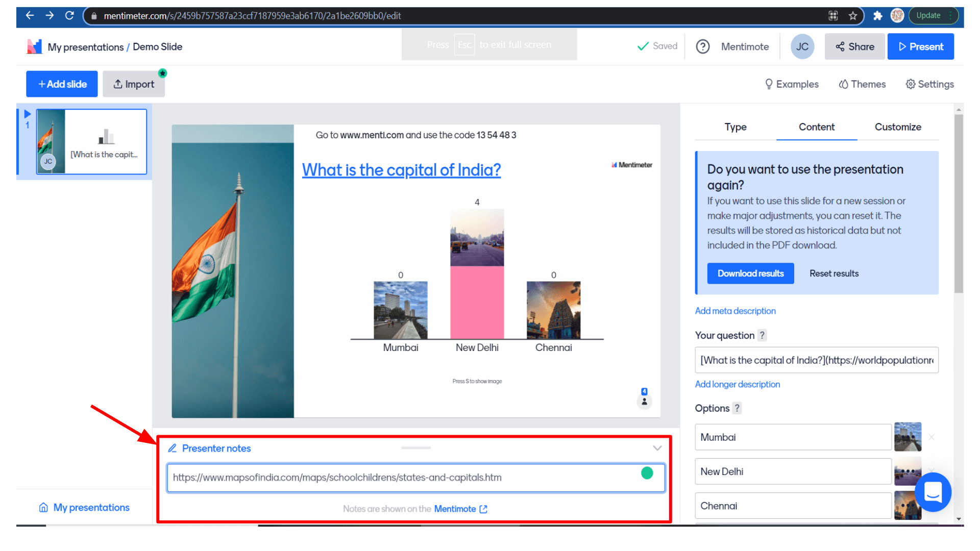Image resolution: width=980 pixels, height=551 pixels.
Task: Click the Mumbai option image thumbnail
Action: (x=908, y=437)
